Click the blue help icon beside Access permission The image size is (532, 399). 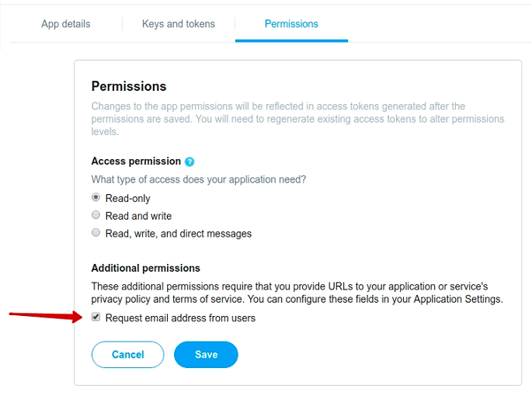(190, 161)
